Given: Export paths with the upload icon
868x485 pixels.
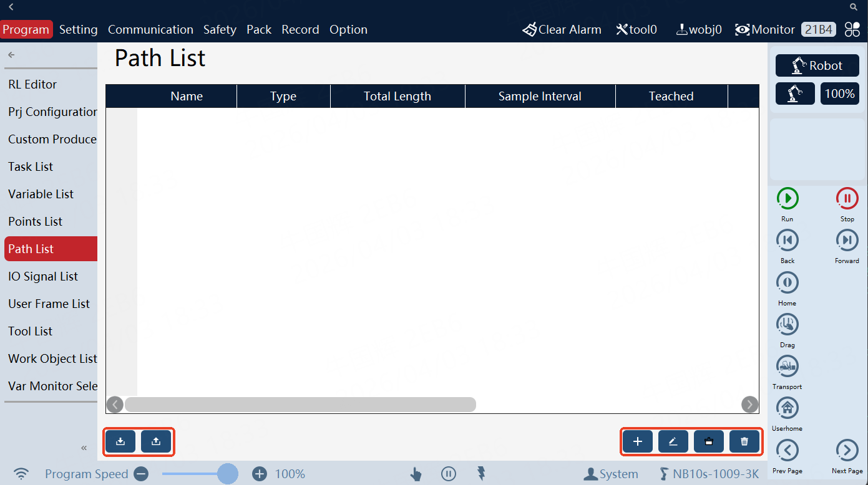Looking at the screenshot, I should [x=156, y=441].
